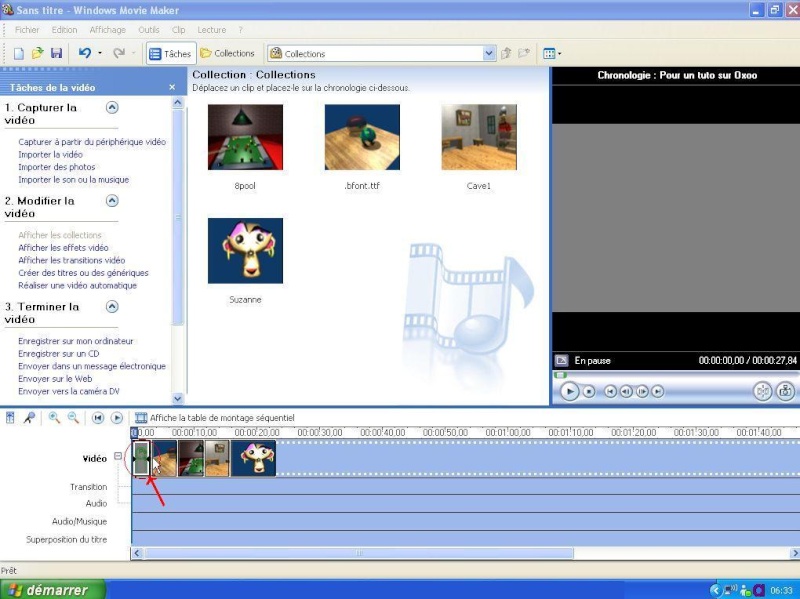Open a project using the folder icon
The width and height of the screenshot is (800, 599).
pyautogui.click(x=37, y=54)
